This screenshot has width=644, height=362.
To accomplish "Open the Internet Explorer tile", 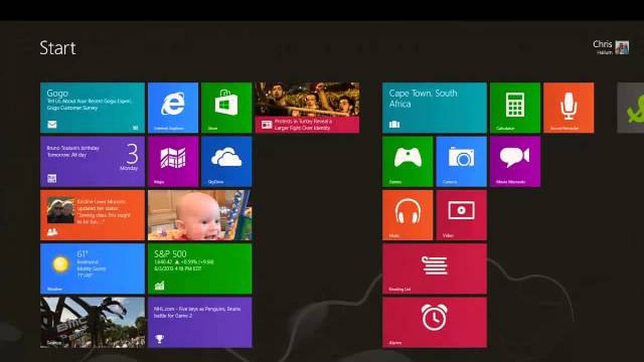I will tap(173, 107).
